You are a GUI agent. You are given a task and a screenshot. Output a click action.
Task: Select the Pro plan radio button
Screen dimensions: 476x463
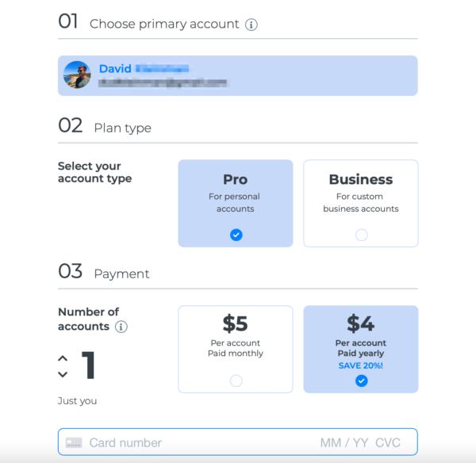[x=236, y=235]
